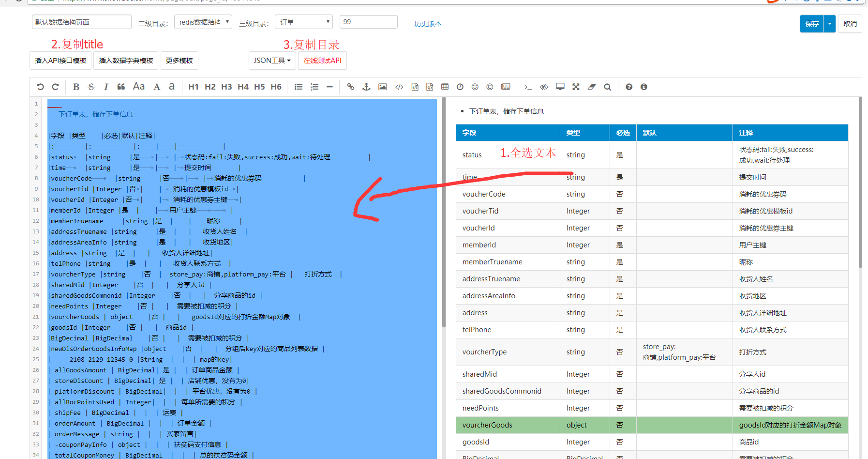Insert H4 heading
The width and height of the screenshot is (868, 459).
coord(243,87)
